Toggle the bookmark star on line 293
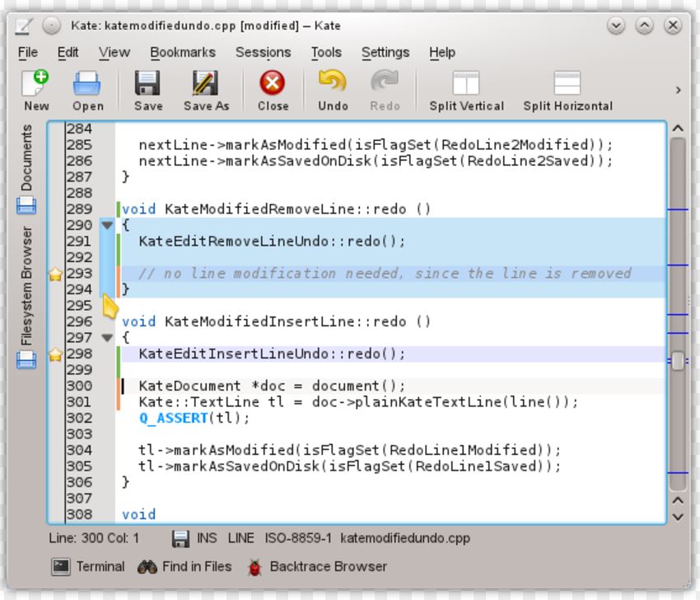Image resolution: width=700 pixels, height=600 pixels. point(55,274)
